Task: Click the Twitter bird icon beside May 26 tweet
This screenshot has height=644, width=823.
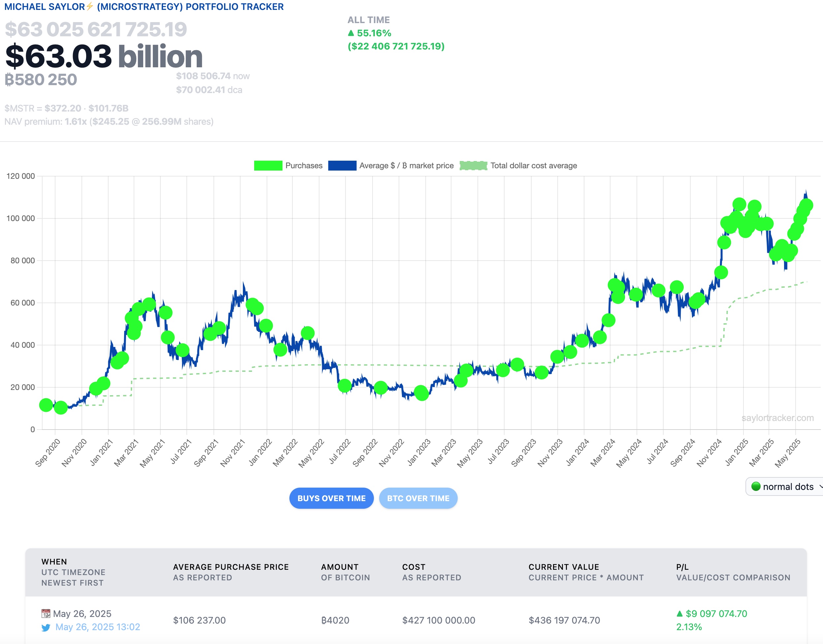Action: (46, 628)
